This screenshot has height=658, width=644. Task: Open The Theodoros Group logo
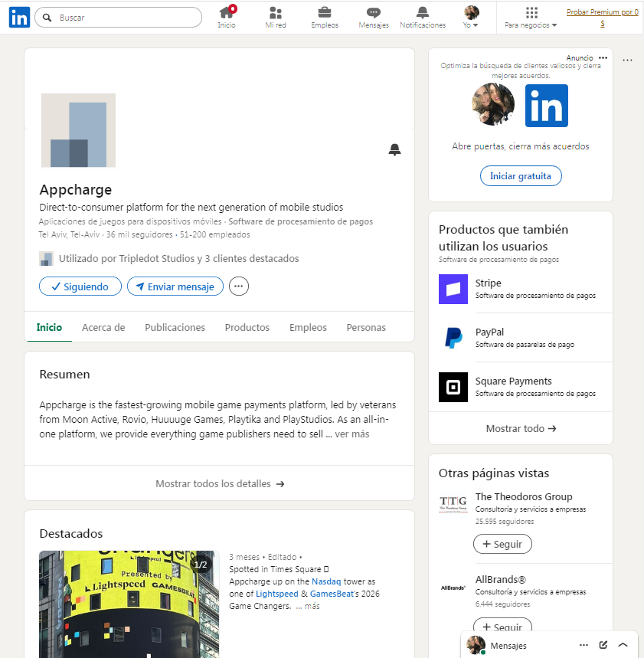pos(453,503)
